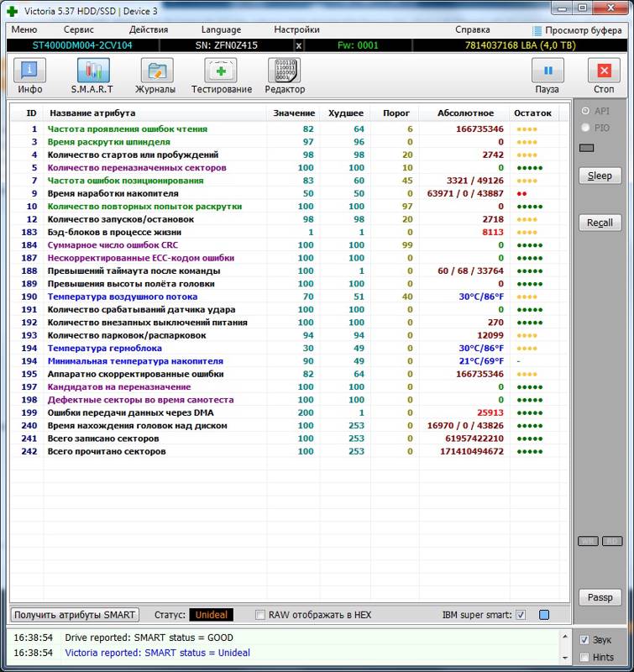The image size is (634, 672).
Task: Open the Language menu
Action: pos(221,29)
